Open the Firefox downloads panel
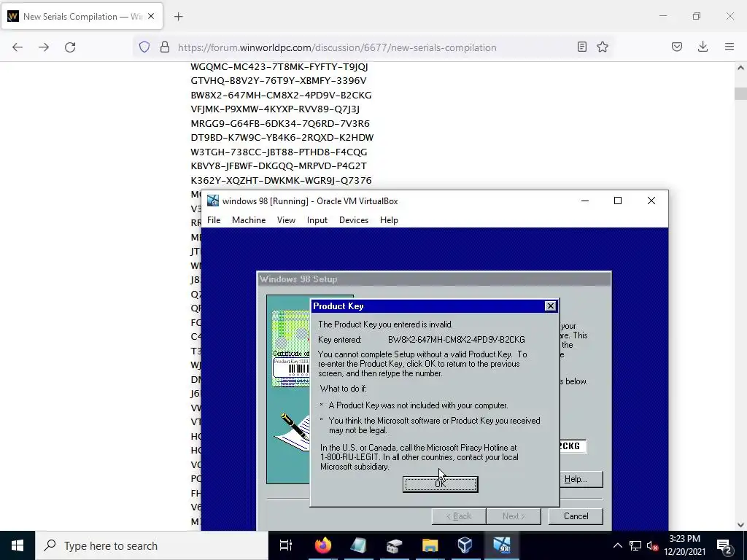Viewport: 747px width, 560px height. pyautogui.click(x=703, y=47)
